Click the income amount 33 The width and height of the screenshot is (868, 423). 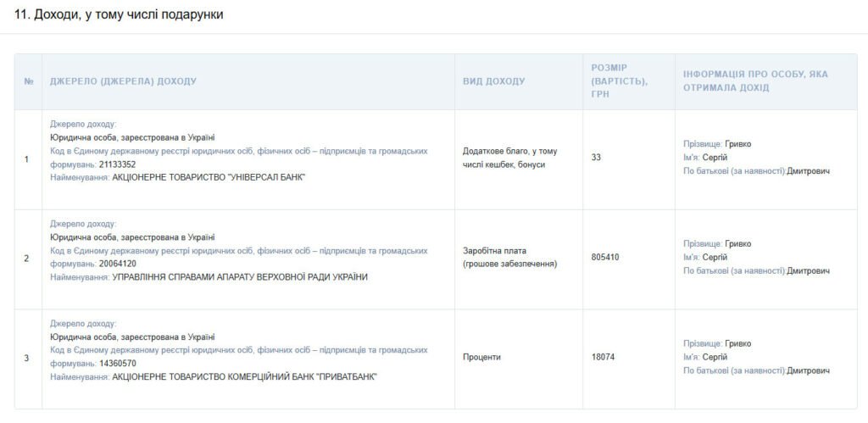[596, 158]
